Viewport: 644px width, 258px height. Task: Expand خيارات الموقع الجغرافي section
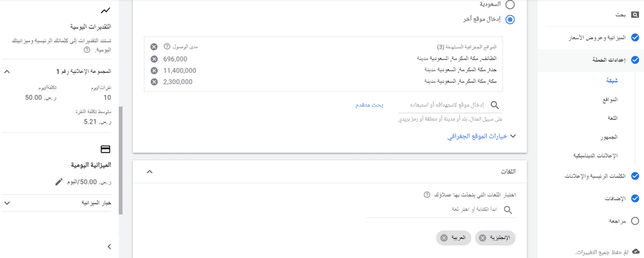481,137
